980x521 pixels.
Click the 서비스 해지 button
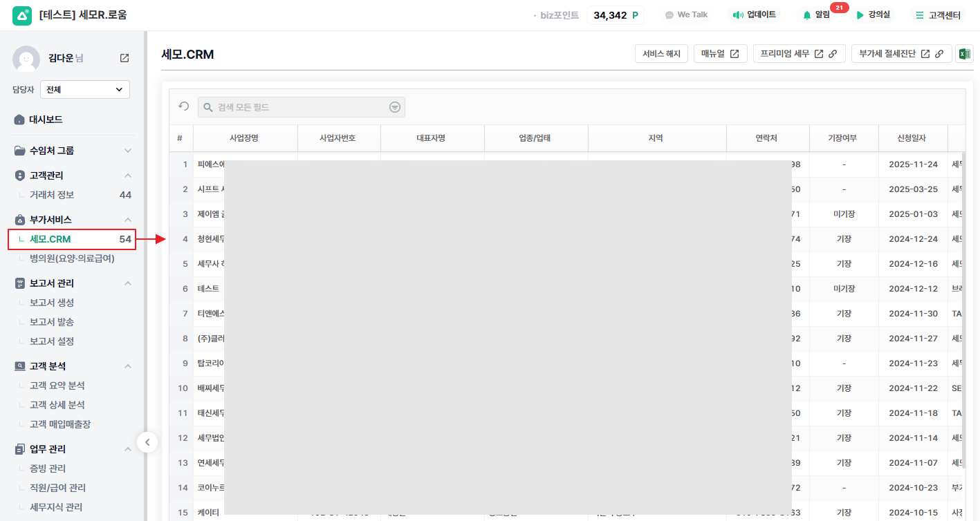(661, 54)
